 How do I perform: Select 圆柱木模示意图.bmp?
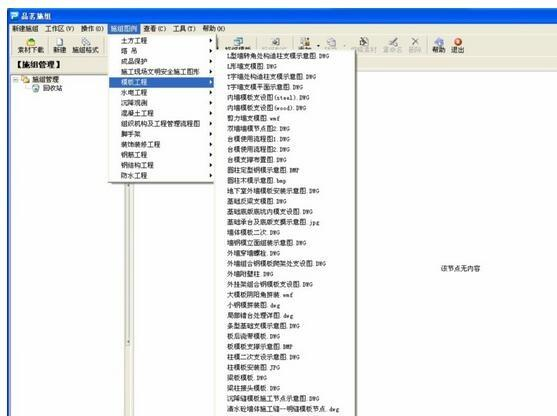coord(256,180)
